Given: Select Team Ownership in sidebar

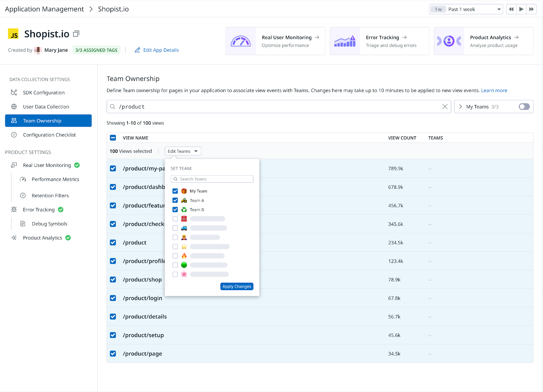Looking at the screenshot, I should [48, 121].
